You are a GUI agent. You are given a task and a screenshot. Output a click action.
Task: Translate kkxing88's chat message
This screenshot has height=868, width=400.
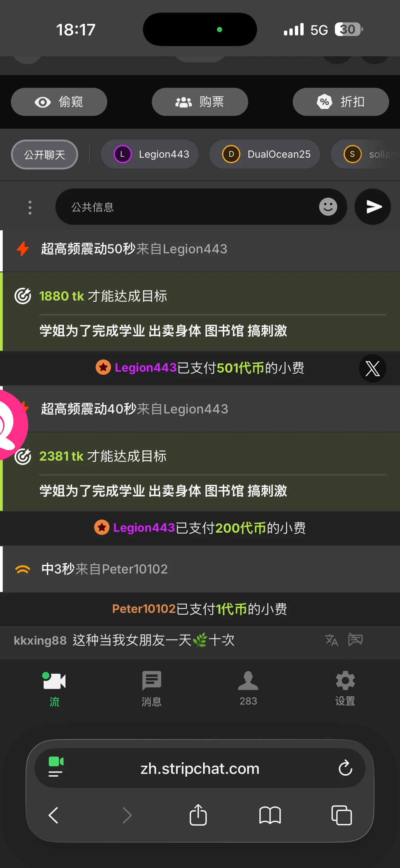coord(332,640)
